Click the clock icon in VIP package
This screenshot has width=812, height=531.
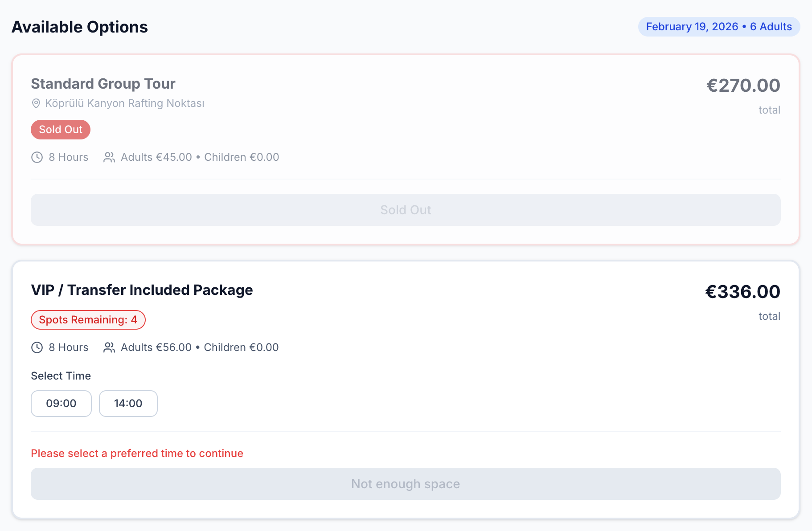tap(37, 347)
